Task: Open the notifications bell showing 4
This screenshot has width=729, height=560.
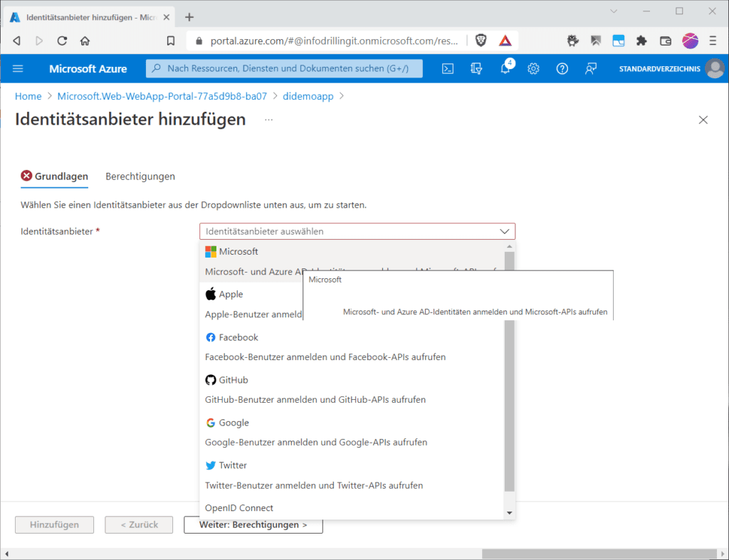Action: (x=505, y=68)
